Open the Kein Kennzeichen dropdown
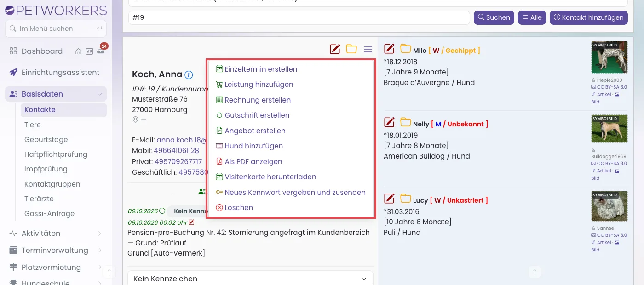Viewport: 644px width, 285px height. click(250, 279)
